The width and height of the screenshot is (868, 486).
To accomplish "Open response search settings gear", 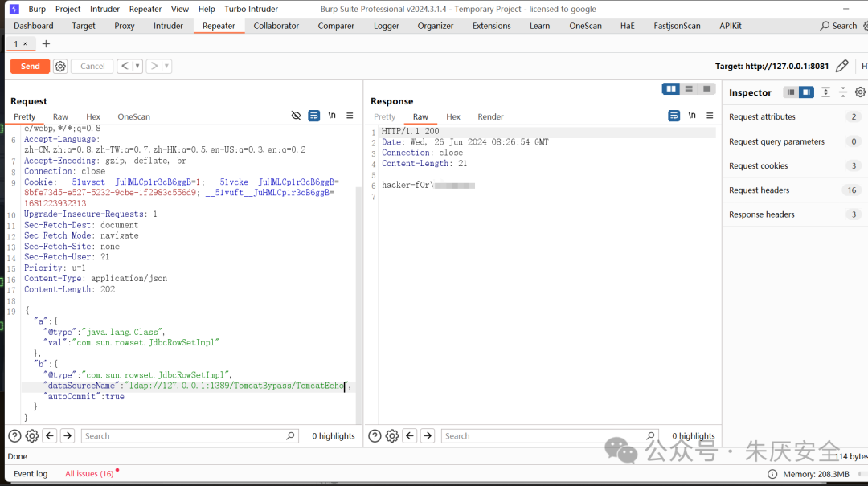I will (x=392, y=436).
